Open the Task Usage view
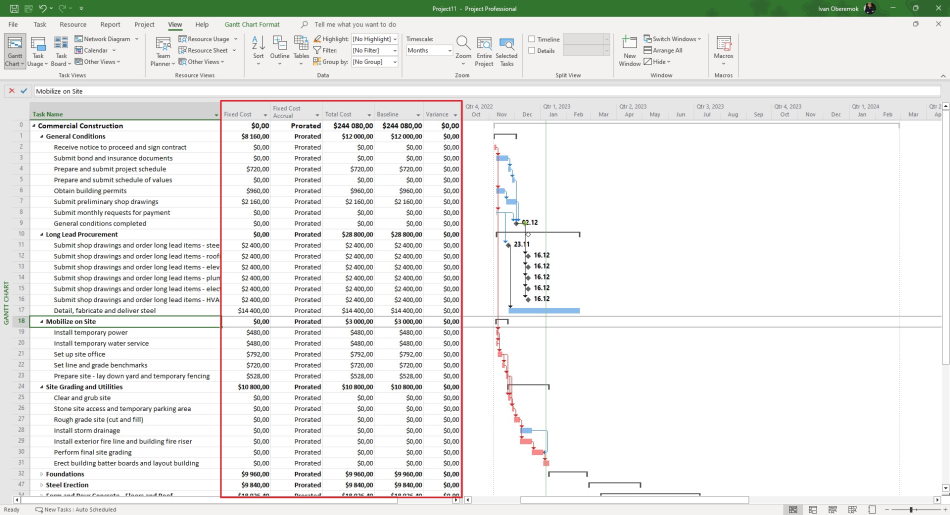 (38, 51)
